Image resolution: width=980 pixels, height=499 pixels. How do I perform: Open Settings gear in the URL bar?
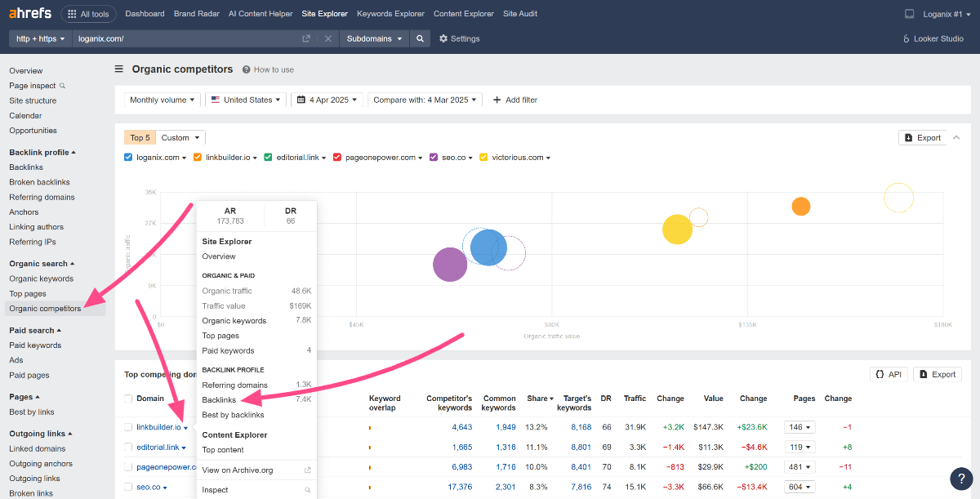[459, 38]
